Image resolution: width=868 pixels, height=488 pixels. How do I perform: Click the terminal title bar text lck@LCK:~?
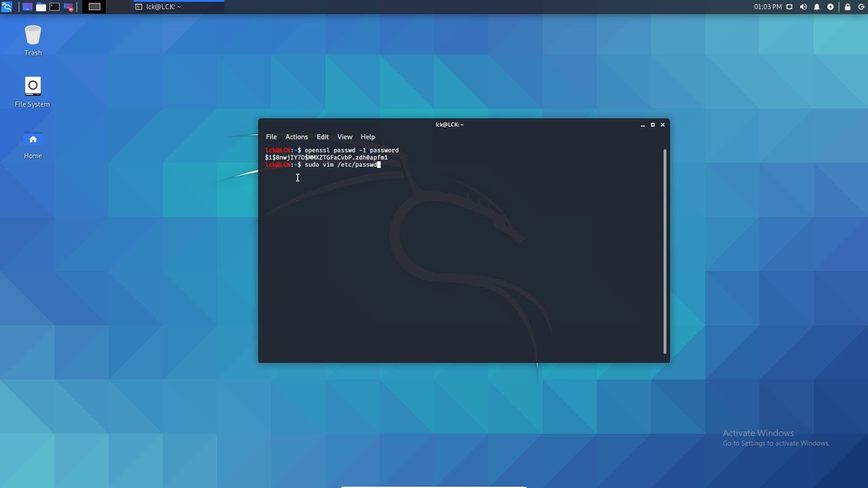(x=450, y=125)
